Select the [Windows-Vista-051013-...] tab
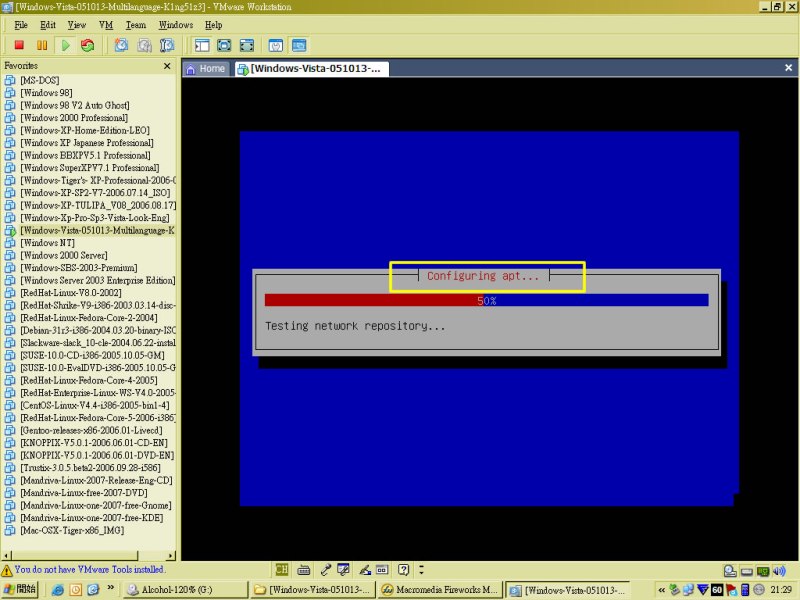Viewport: 800px width, 600px height. tap(312, 68)
